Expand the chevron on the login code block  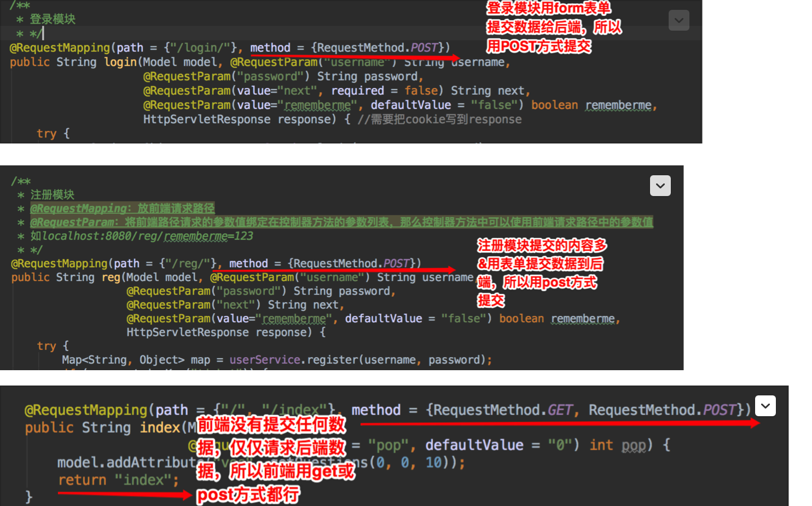(678, 21)
